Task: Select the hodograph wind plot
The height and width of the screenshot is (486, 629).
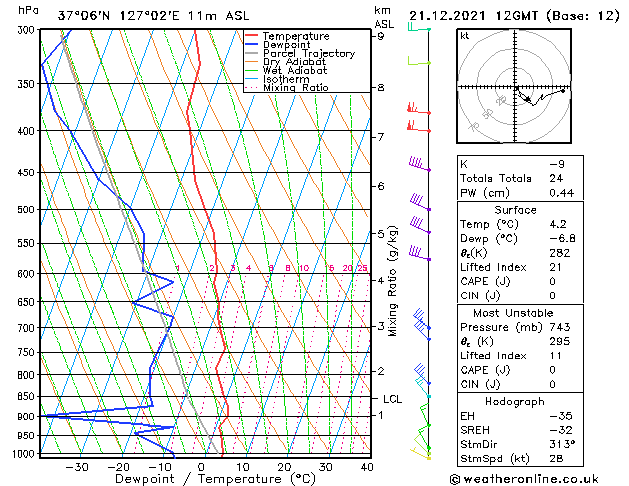Action: coord(514,86)
